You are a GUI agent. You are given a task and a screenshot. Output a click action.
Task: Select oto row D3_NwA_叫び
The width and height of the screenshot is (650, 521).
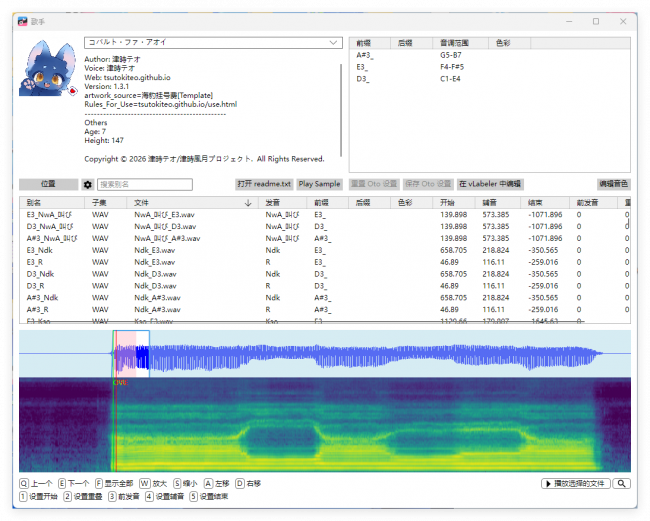pos(325,227)
